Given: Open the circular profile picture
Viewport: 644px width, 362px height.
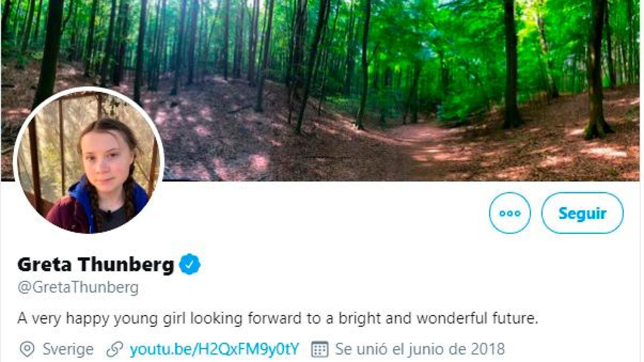Looking at the screenshot, I should [89, 161].
